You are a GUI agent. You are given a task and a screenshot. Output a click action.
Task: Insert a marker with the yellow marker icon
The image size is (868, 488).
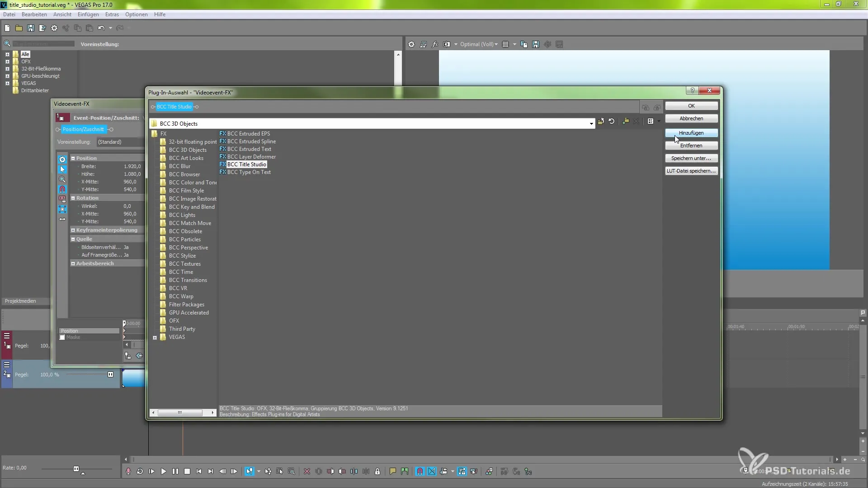(x=393, y=471)
